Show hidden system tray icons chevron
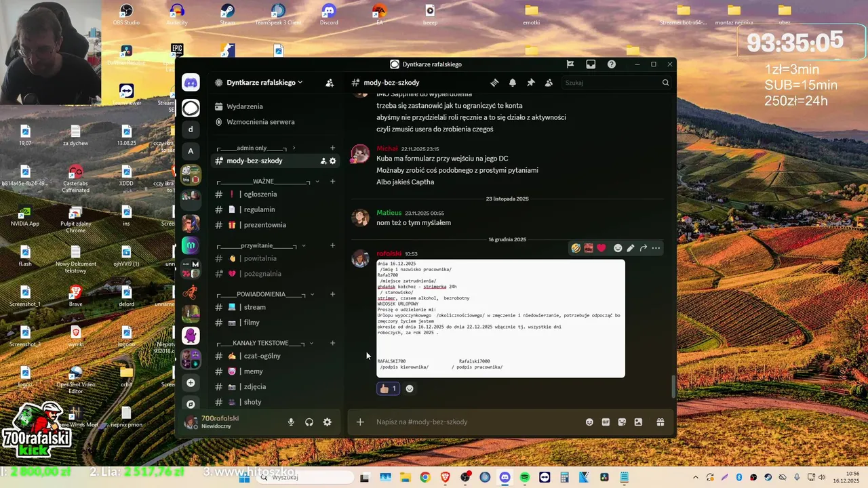Viewport: 868px width, 488px height. (x=695, y=477)
